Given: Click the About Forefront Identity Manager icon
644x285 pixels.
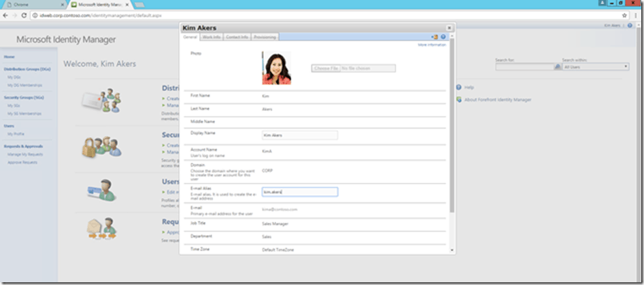Looking at the screenshot, I should pyautogui.click(x=458, y=99).
